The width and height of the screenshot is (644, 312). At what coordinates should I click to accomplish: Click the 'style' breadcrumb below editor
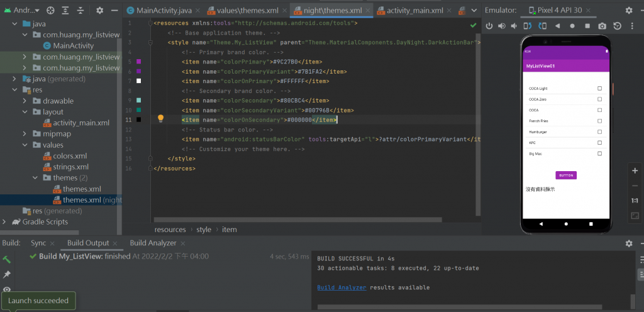click(204, 230)
